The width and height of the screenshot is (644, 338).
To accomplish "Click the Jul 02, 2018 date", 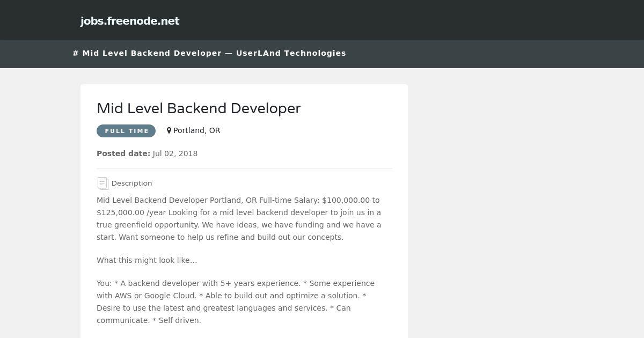I will 175,153.
